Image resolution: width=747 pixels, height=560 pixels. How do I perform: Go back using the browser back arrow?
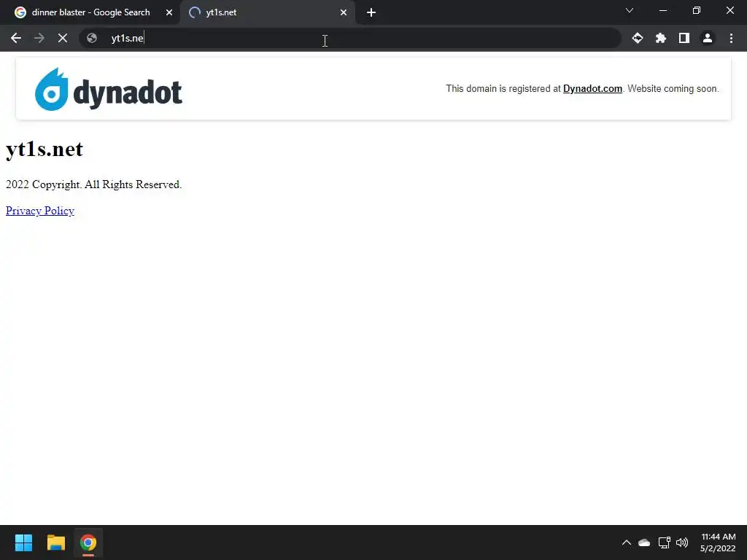16,38
